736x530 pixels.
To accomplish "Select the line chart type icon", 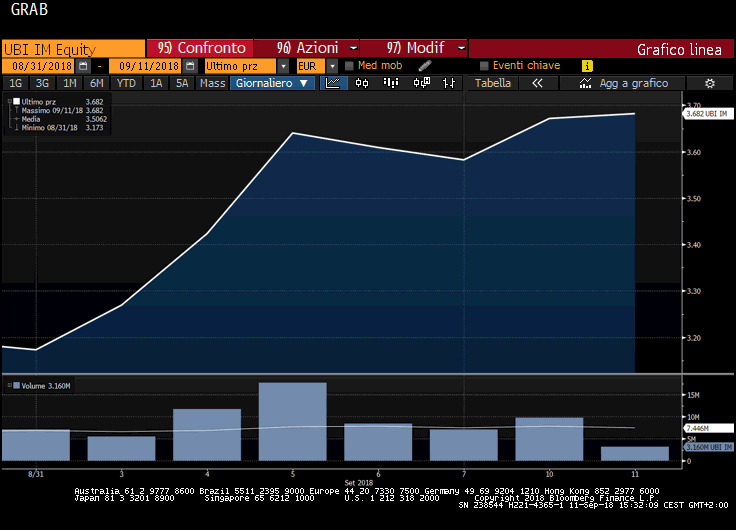I will [x=334, y=83].
